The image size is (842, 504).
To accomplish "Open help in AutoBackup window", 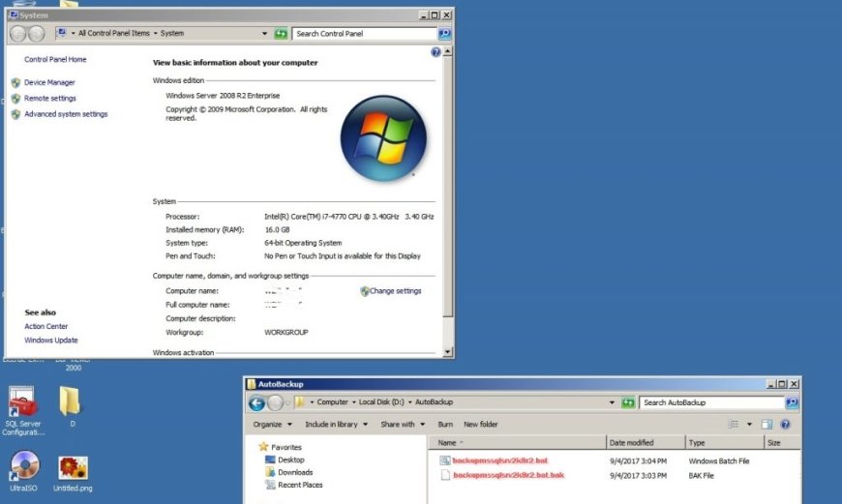I will coord(785,425).
